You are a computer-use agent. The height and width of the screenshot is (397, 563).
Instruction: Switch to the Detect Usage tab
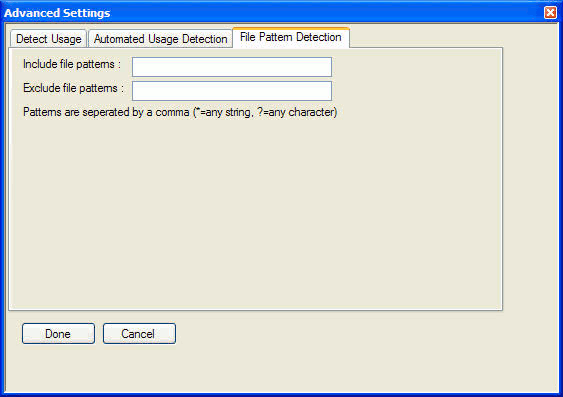pyautogui.click(x=48, y=39)
